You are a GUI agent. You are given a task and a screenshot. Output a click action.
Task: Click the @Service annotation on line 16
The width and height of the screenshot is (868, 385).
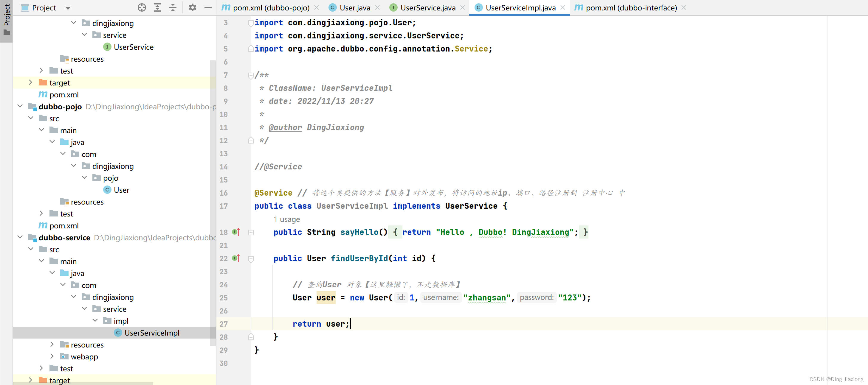pyautogui.click(x=273, y=193)
